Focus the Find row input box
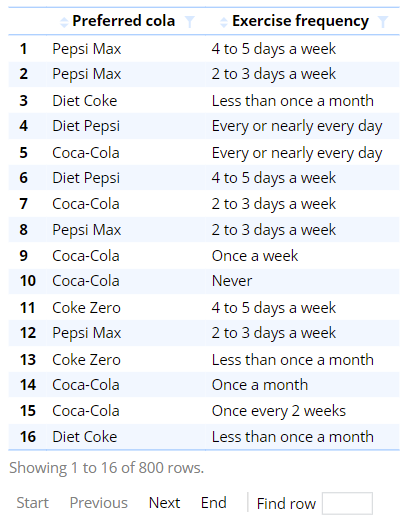This screenshot has width=411, height=530. 347,503
